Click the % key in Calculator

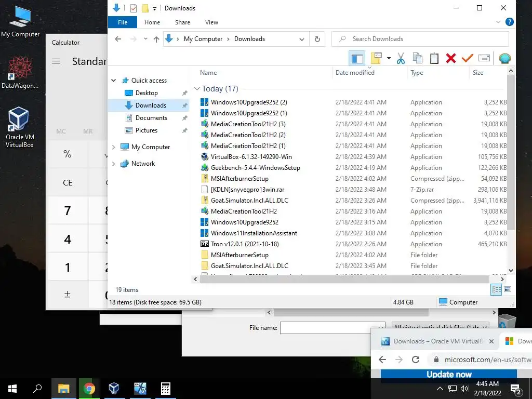[67, 154]
